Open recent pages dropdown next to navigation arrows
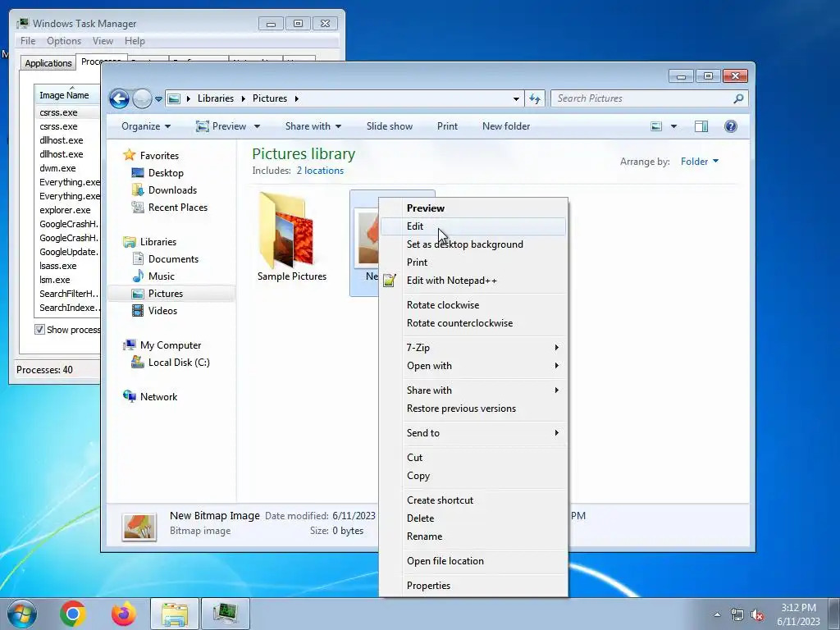840x630 pixels. click(x=158, y=99)
